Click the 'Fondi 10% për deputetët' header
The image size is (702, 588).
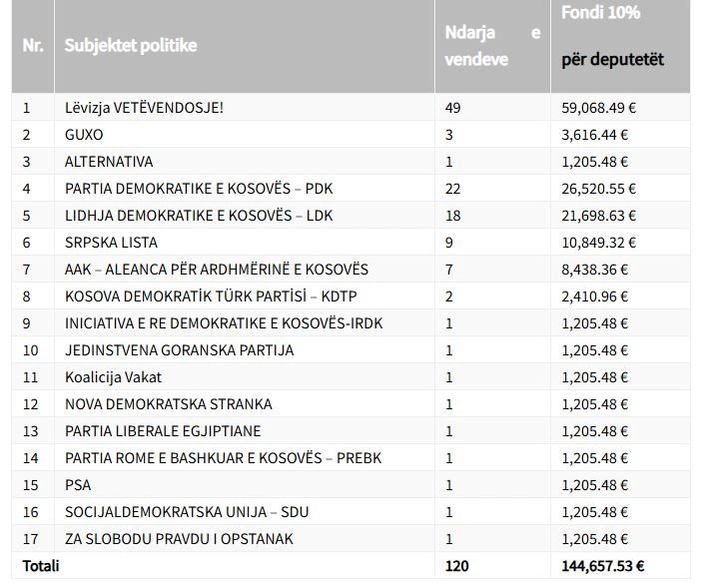click(612, 36)
